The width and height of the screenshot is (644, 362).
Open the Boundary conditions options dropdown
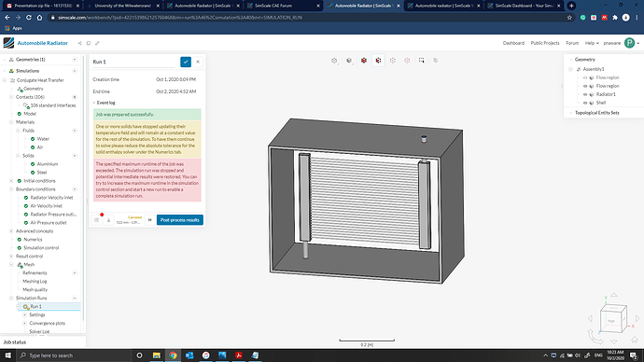75,189
